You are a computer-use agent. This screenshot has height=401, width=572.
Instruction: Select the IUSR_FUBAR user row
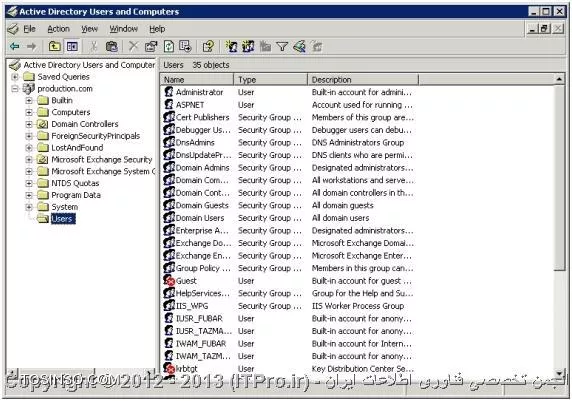point(289,318)
